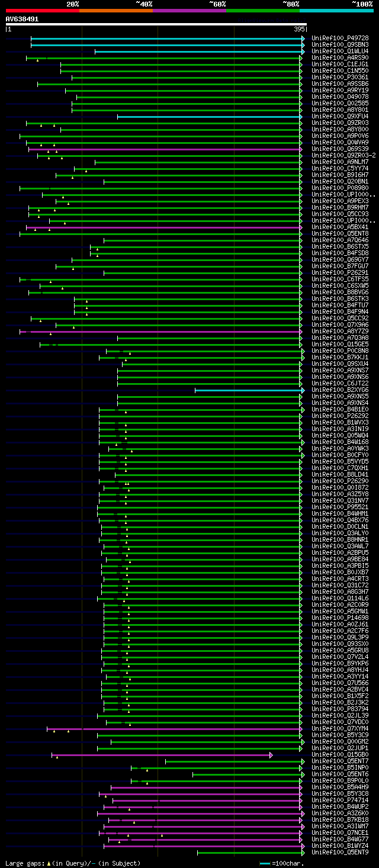Select hit label UniRef100_Q7XYM4
379x868 pixels.
[340, 728]
